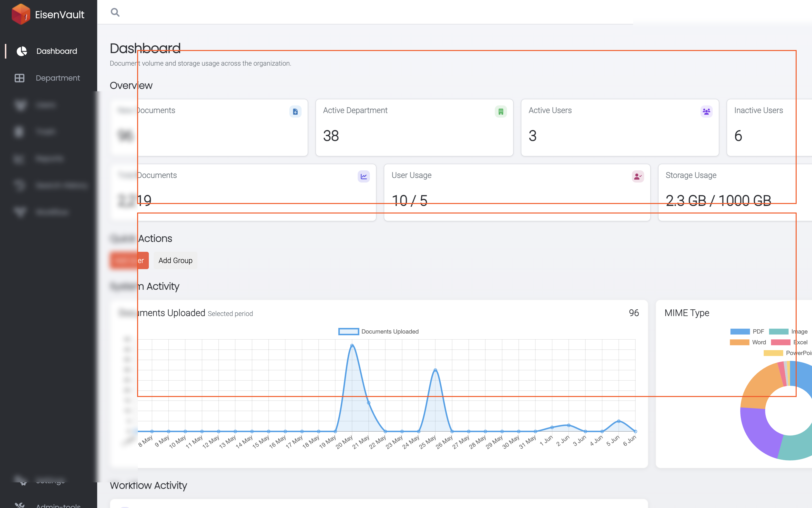Toggle the PDF legend swatch
812x508 pixels.
pyautogui.click(x=740, y=332)
